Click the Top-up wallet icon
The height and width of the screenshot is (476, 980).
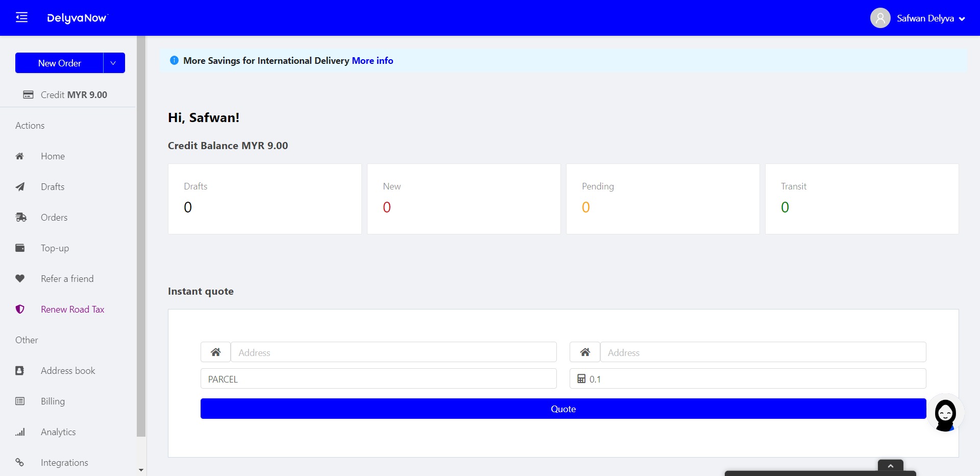coord(20,248)
